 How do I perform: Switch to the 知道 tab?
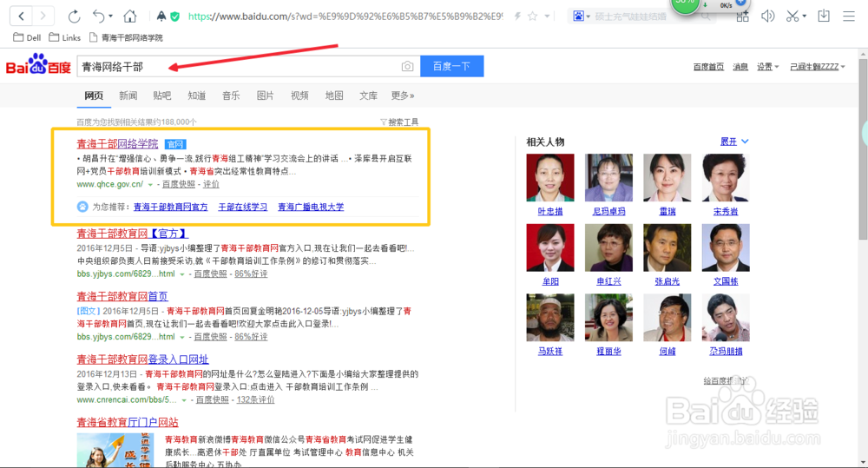pos(196,96)
